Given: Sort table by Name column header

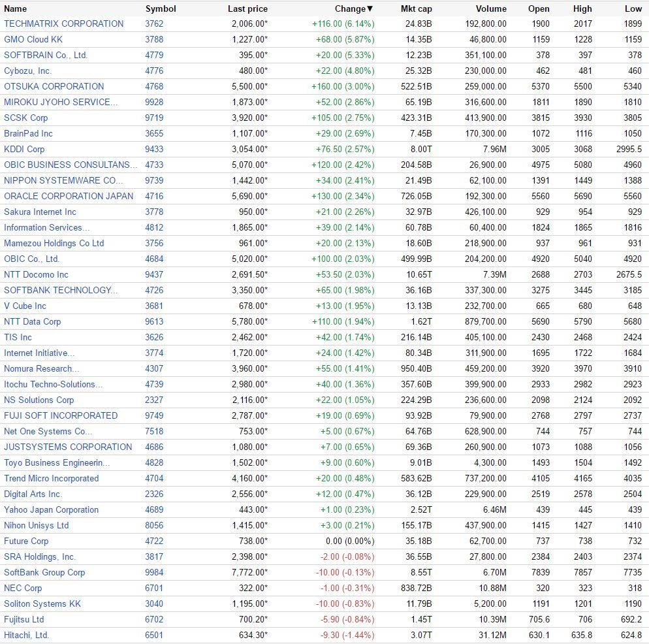Looking at the screenshot, I should (15, 8).
